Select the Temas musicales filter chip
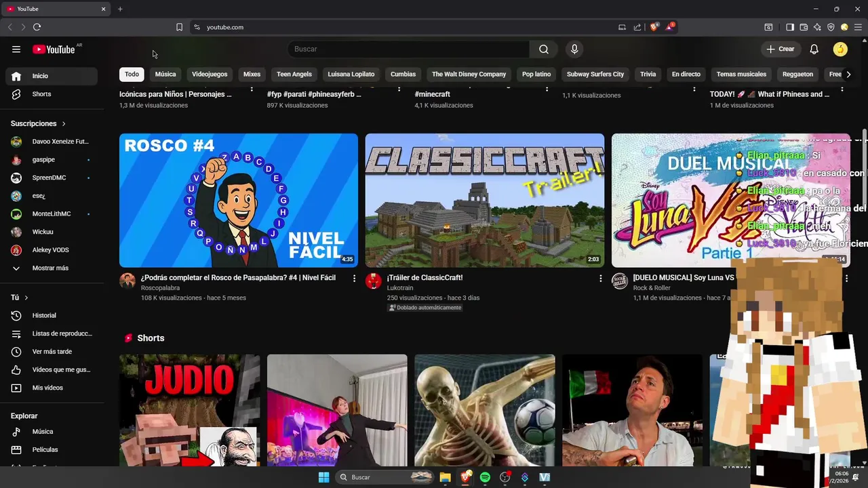The image size is (868, 488). (x=741, y=74)
